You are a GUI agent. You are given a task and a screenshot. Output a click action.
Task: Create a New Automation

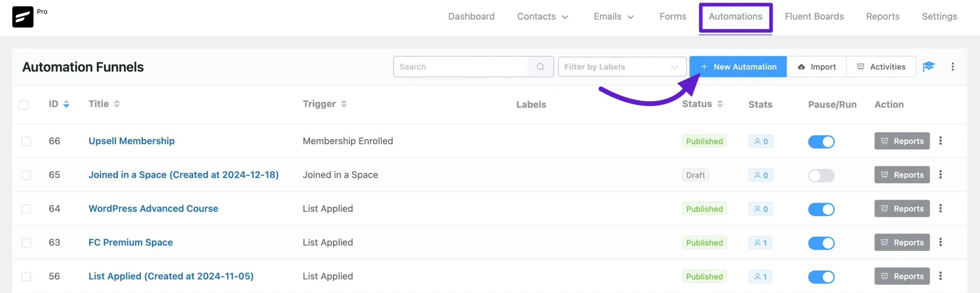[x=738, y=67]
